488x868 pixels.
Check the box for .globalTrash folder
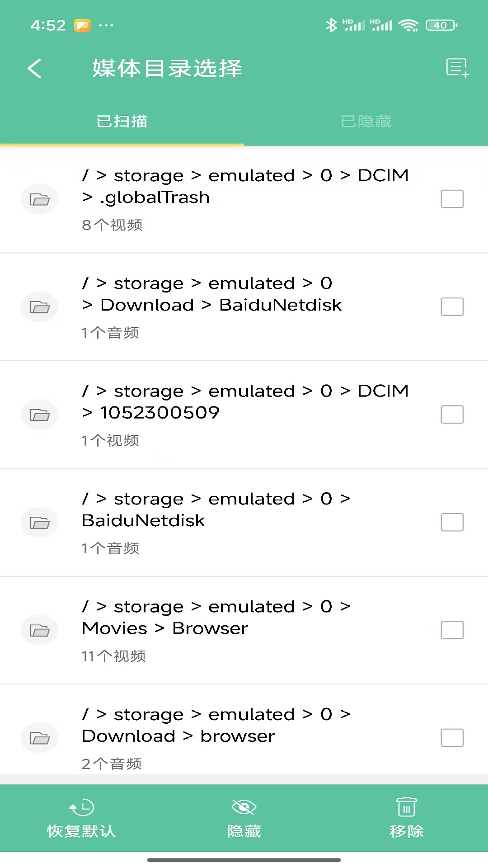[x=452, y=199]
